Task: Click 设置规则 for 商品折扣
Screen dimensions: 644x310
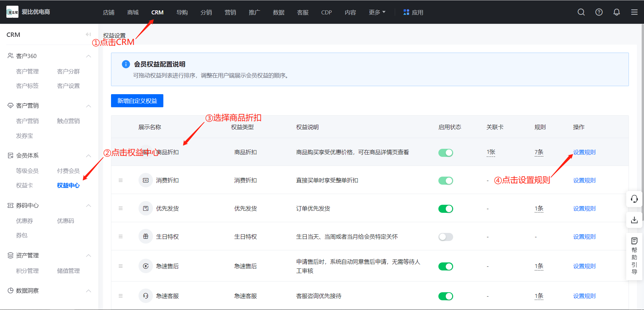Action: pos(584,152)
